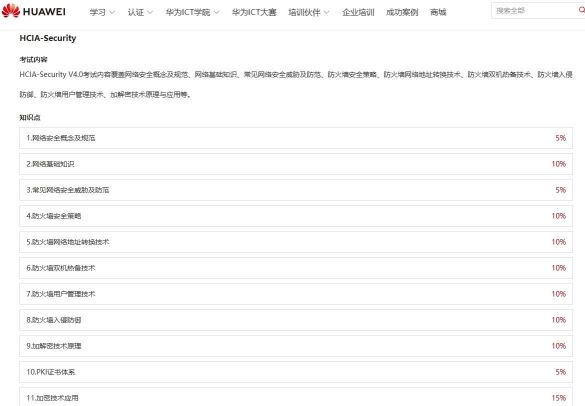The image size is (585, 406).
Task: Select row 9.加解密技术原理
Action: coord(296,346)
